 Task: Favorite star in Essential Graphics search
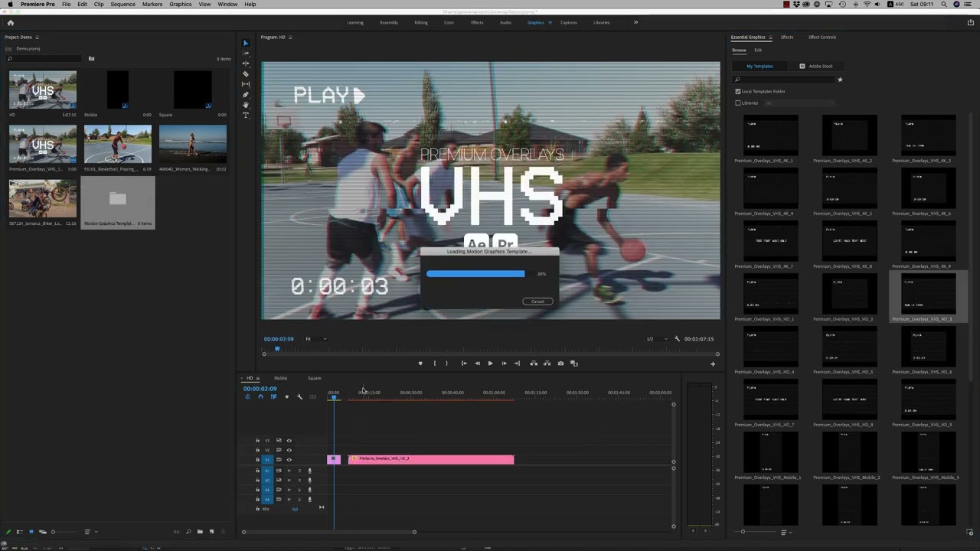coord(840,80)
